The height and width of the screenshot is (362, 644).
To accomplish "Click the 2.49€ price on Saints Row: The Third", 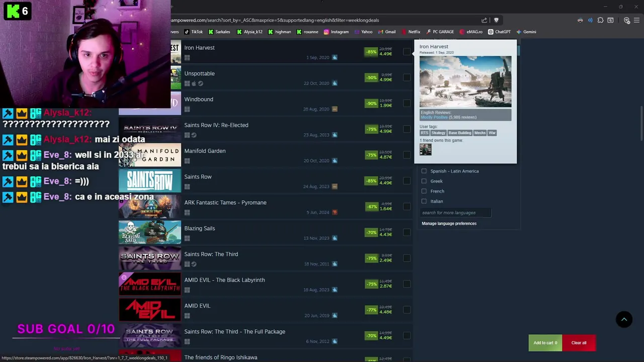I will tap(386, 260).
